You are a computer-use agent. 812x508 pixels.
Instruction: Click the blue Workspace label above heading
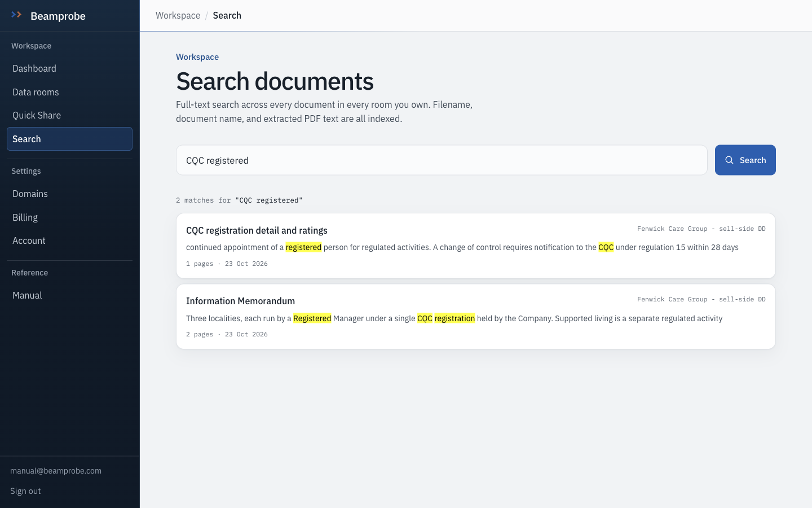tap(197, 57)
